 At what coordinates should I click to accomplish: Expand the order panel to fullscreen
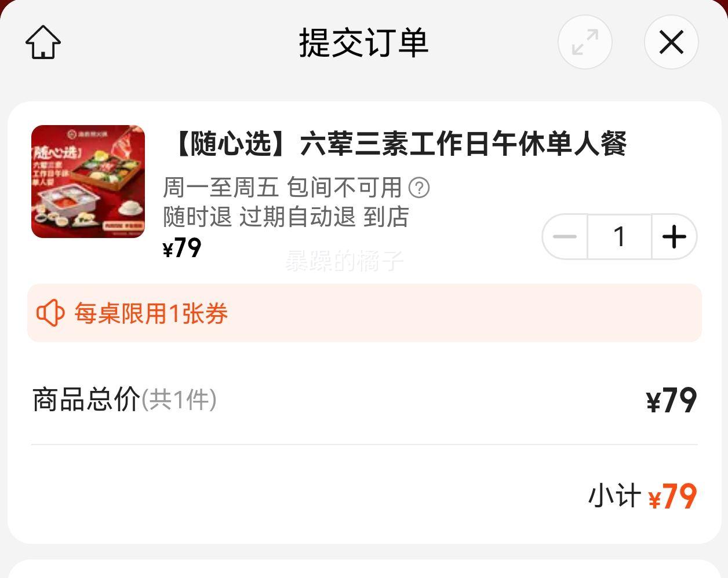point(585,42)
